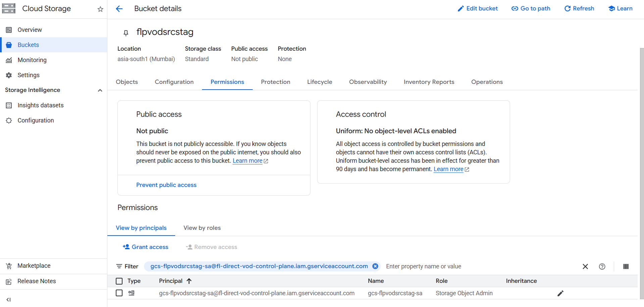Click the Edit bucket button

478,8
